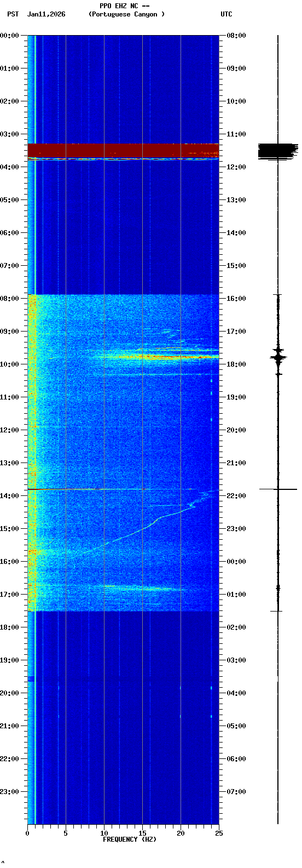Click the frequency axis '0' tick label
Screen dimensions: 302x868
coord(27,833)
